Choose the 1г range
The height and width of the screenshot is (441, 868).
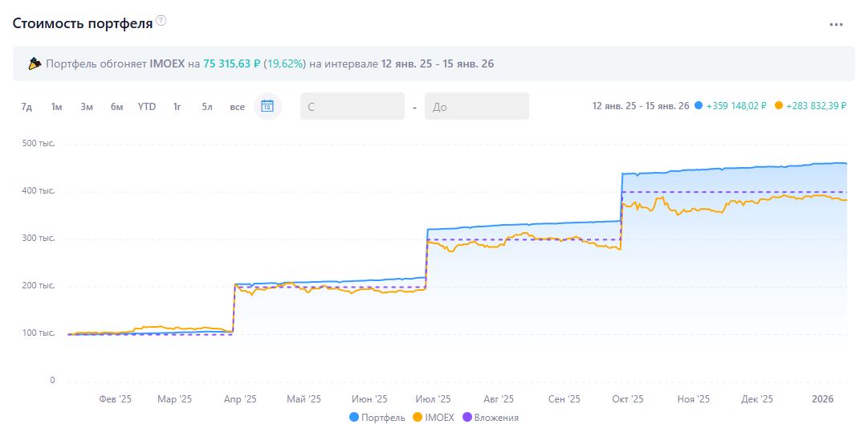177,107
